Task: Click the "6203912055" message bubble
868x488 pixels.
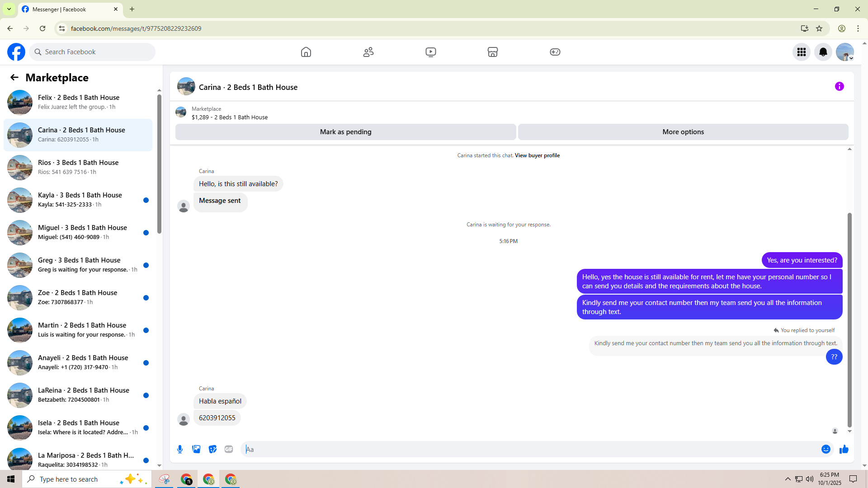Action: 217,418
